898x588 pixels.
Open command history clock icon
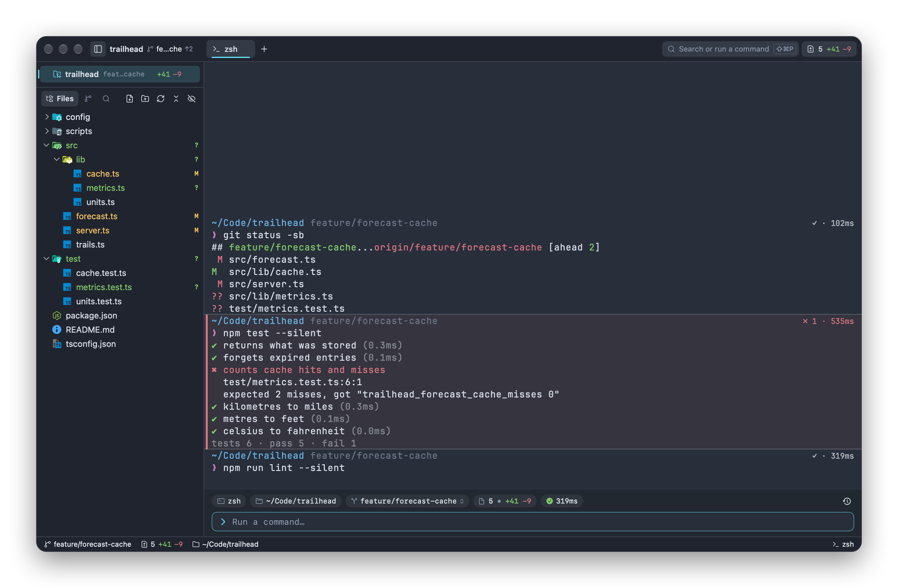tap(847, 501)
